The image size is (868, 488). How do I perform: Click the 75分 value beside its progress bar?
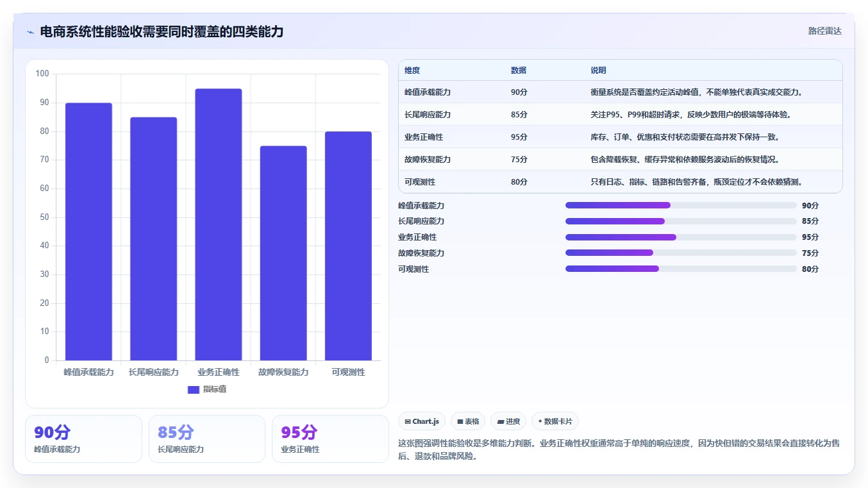coord(810,253)
